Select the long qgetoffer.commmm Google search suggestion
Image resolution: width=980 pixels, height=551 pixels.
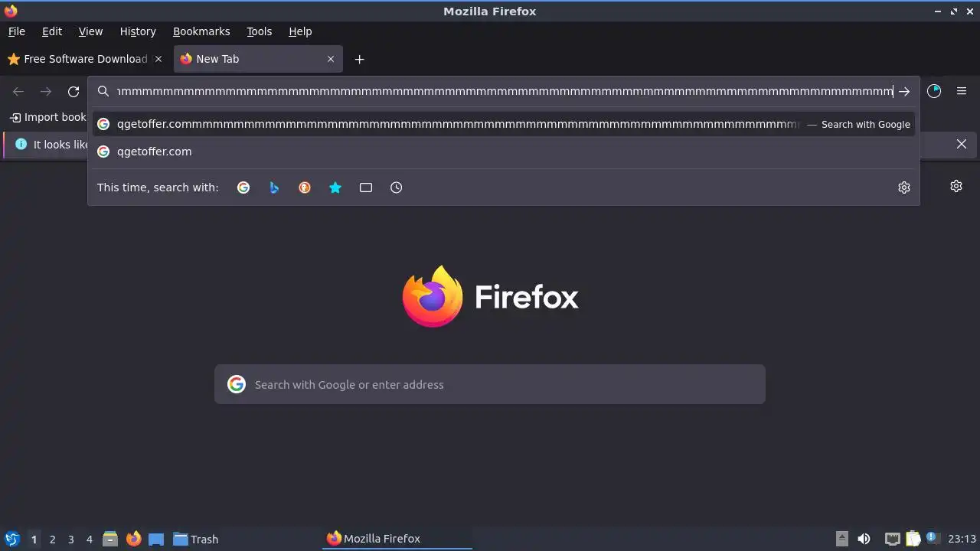(504, 124)
